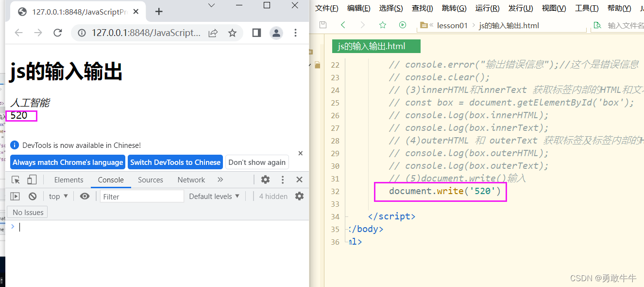Open the Chrome profile avatar

(x=276, y=33)
